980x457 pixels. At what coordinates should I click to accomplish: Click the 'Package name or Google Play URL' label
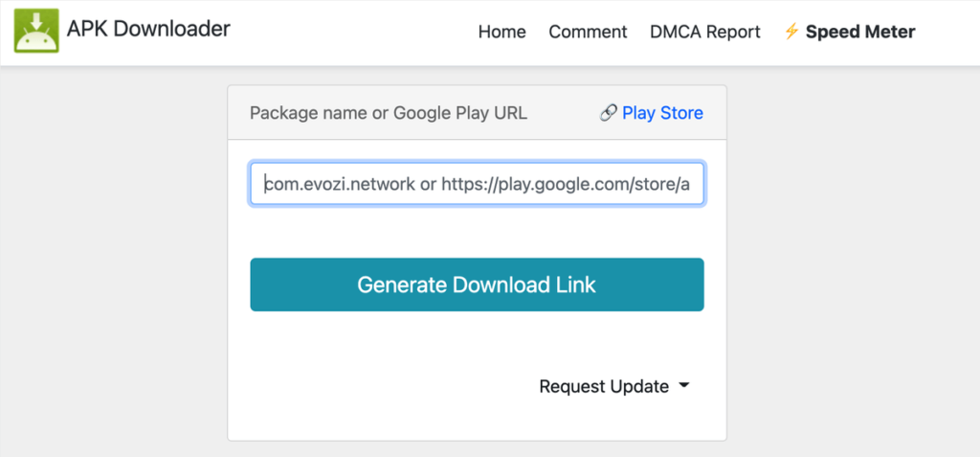point(389,113)
